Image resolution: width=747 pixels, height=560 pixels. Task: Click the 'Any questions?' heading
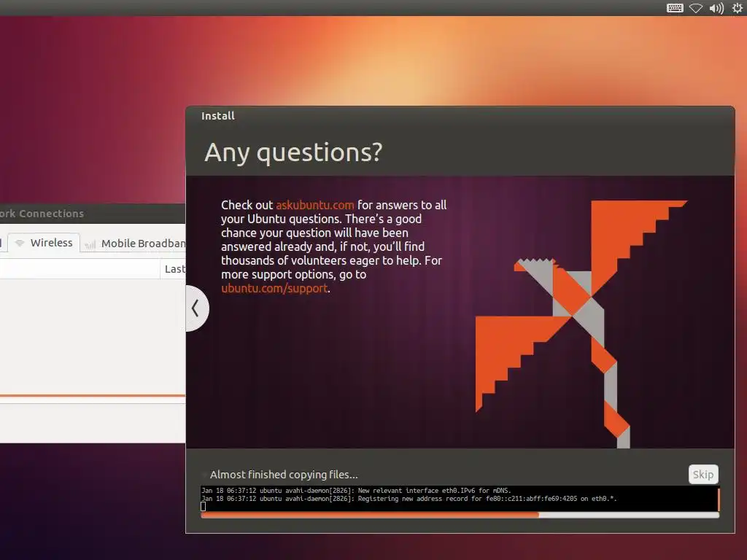[293, 153]
